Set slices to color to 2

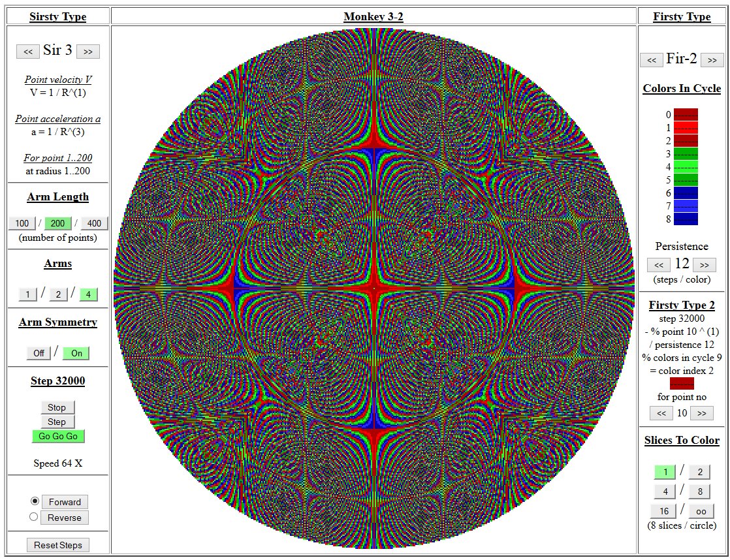[699, 472]
